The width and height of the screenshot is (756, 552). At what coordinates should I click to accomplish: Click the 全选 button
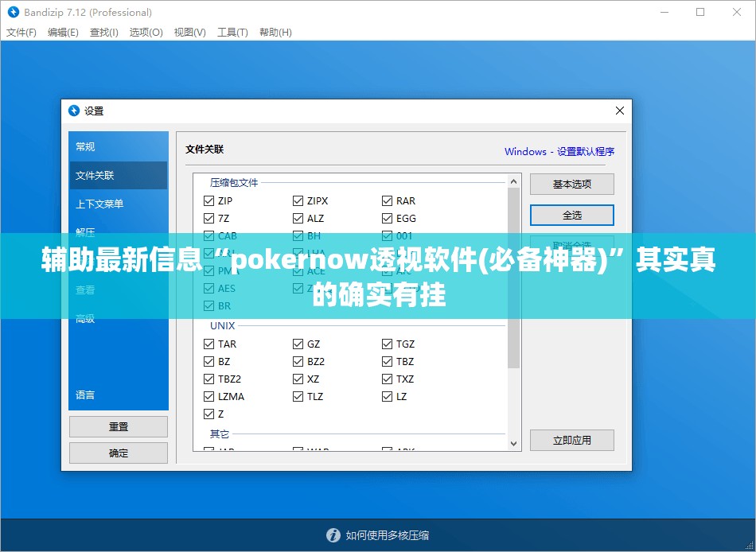(572, 215)
